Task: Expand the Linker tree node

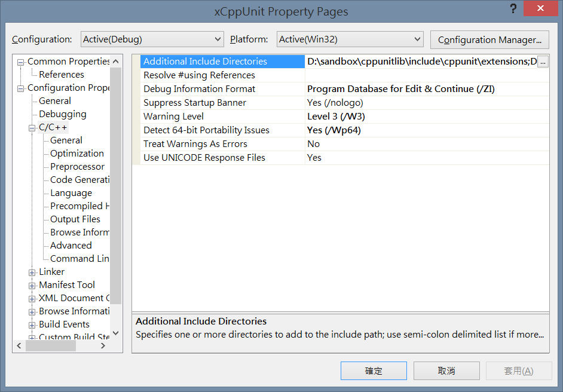Action: click(x=32, y=272)
